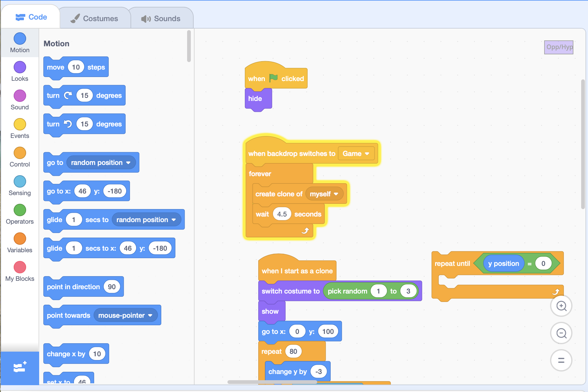Click the workspace 'go to' y 100 field
The width and height of the screenshot is (588, 392).
coord(328,331)
